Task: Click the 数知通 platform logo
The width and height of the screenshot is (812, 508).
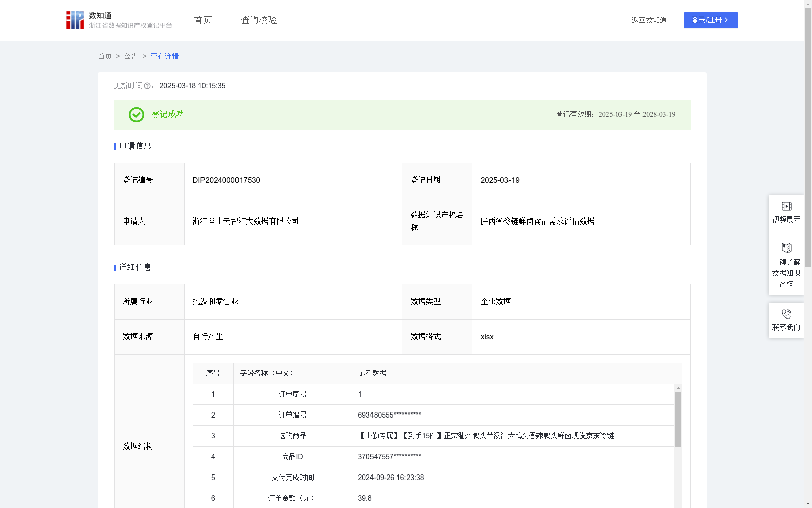Action: coord(119,20)
